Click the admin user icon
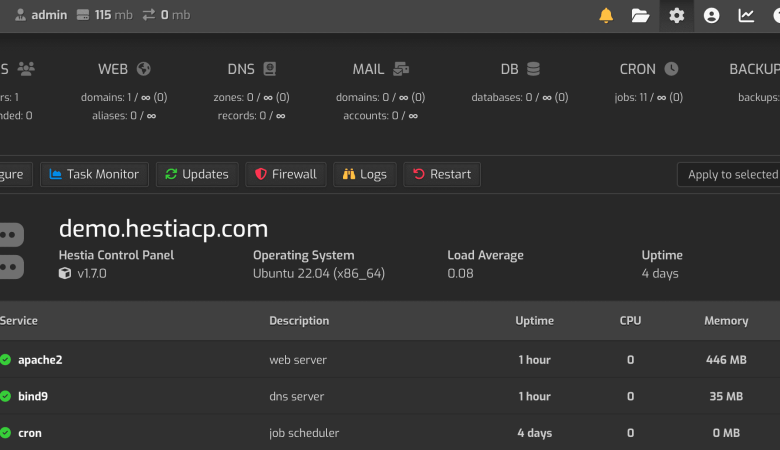The height and width of the screenshot is (450, 780). point(20,15)
